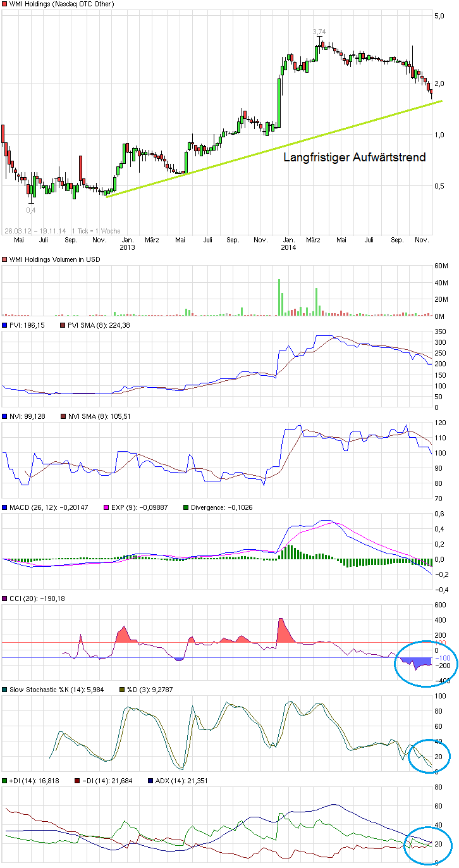Click the '2013' year label on time axis

tap(128, 247)
